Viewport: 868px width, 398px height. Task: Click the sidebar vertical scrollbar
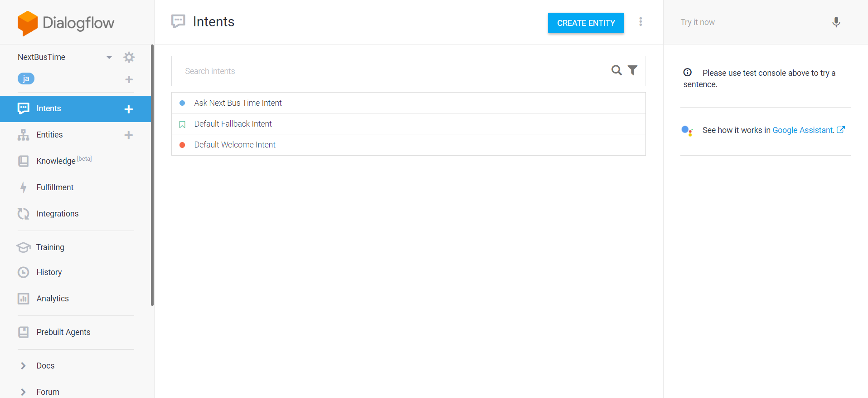pos(152,175)
